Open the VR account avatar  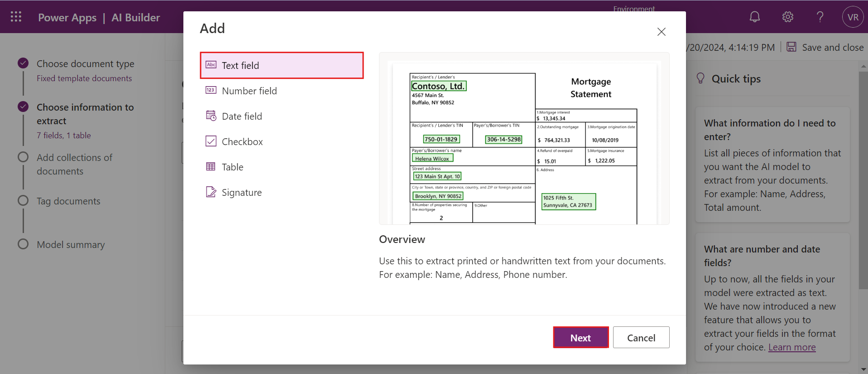coord(853,17)
